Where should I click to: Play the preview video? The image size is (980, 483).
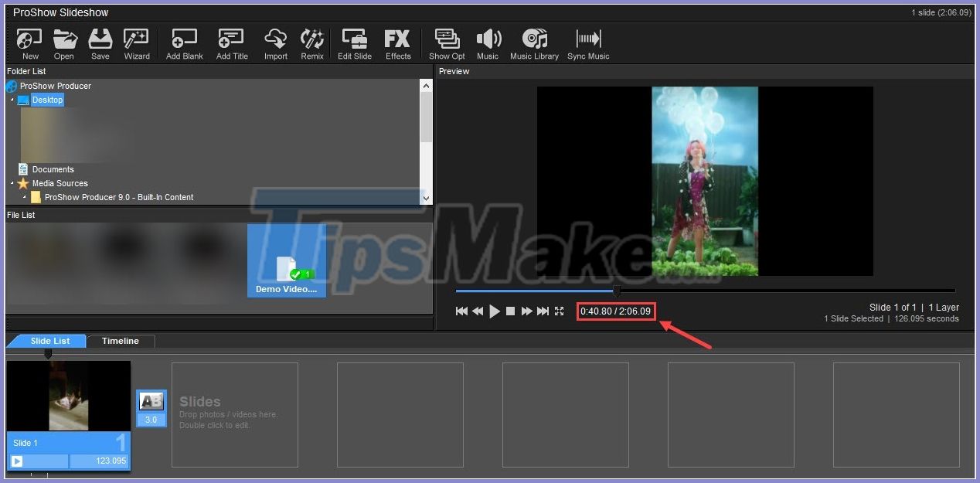click(x=494, y=311)
